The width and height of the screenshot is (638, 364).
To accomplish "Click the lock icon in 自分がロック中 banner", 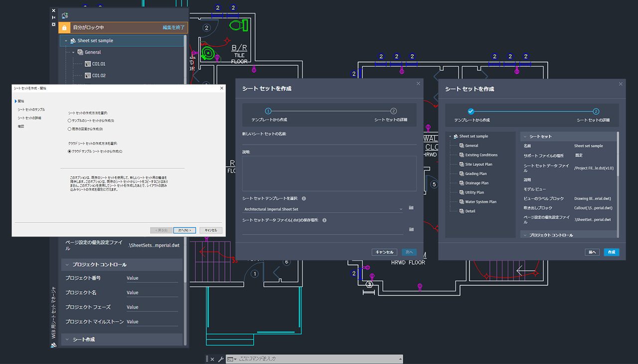I will 64,27.
